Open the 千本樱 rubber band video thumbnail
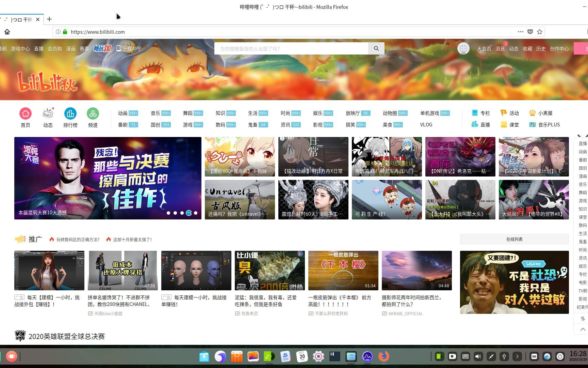Viewport: 588px width, 368px height. 343,271
